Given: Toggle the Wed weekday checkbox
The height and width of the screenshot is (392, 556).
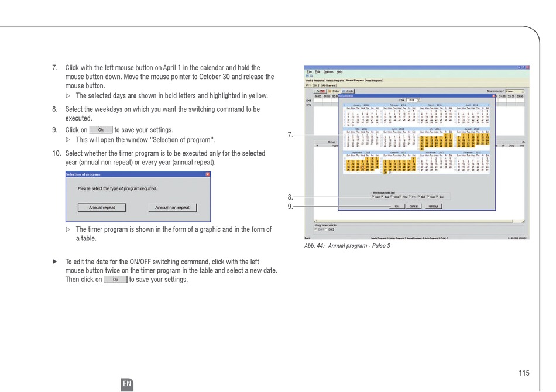Looking at the screenshot, I should pyautogui.click(x=392, y=197).
